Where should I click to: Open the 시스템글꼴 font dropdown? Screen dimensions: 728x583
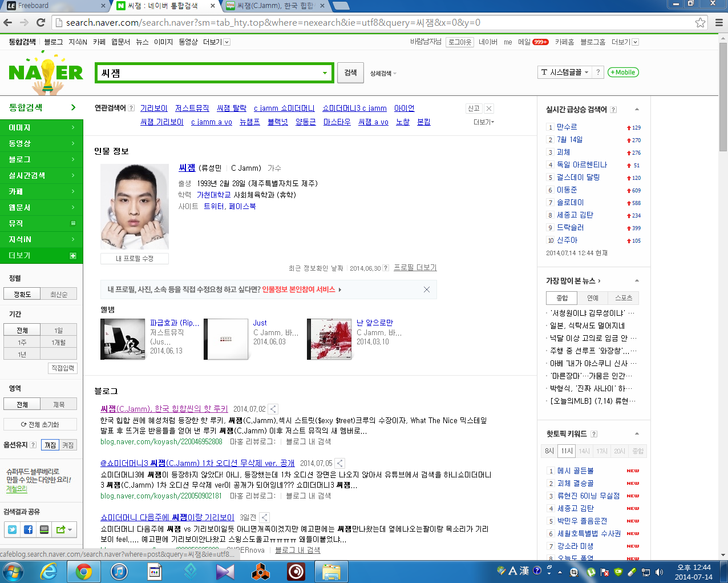tap(564, 73)
